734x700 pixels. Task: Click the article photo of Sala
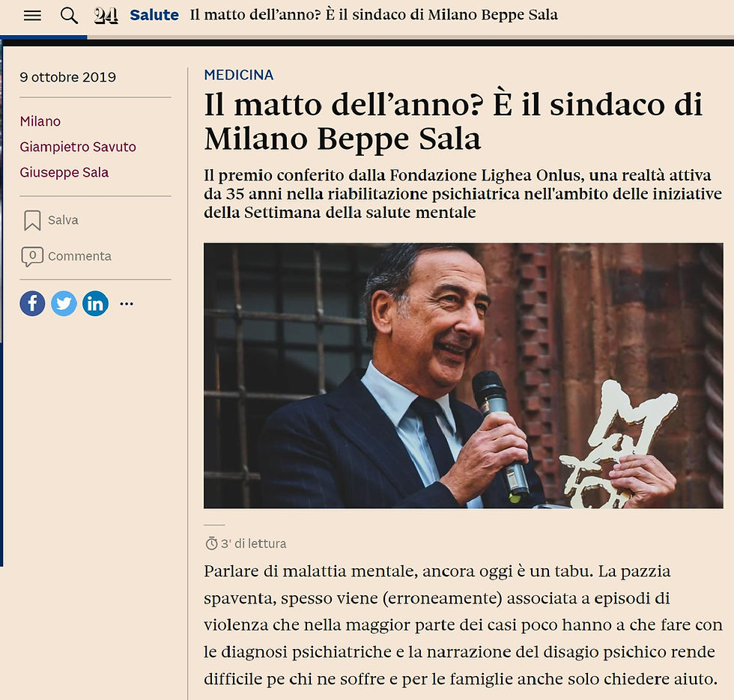[464, 375]
